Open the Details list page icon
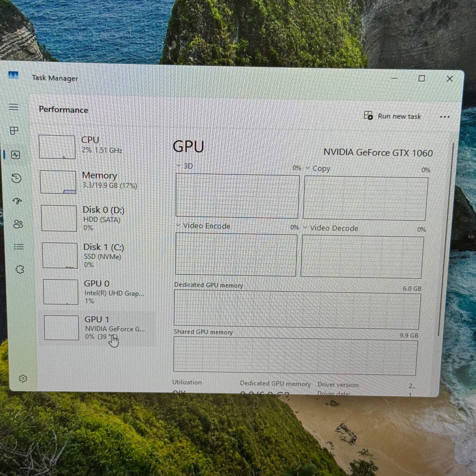This screenshot has height=476, width=476. click(x=19, y=247)
